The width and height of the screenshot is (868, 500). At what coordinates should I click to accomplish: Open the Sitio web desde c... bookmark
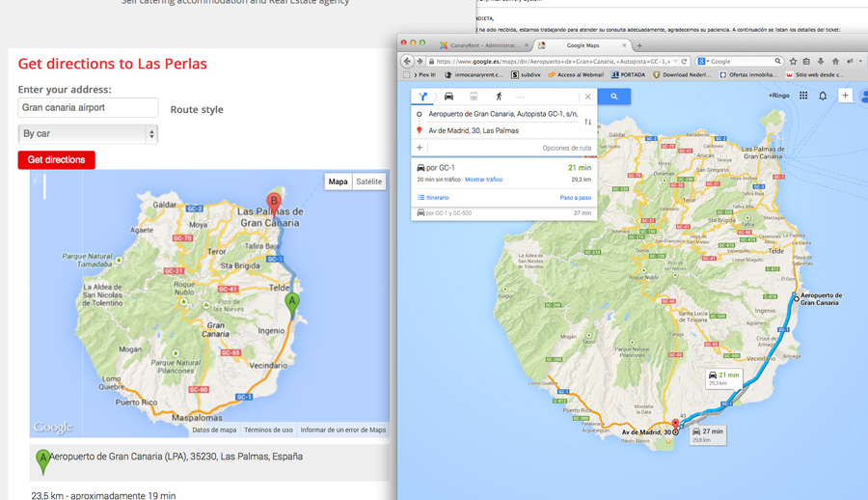point(815,74)
